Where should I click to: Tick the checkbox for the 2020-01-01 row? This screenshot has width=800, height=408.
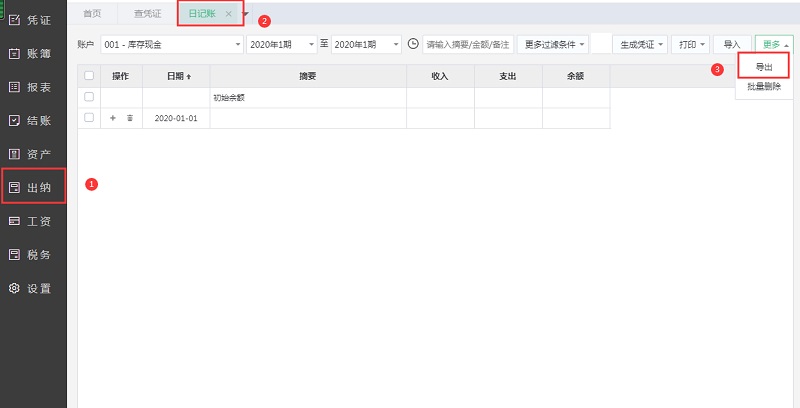(x=89, y=118)
